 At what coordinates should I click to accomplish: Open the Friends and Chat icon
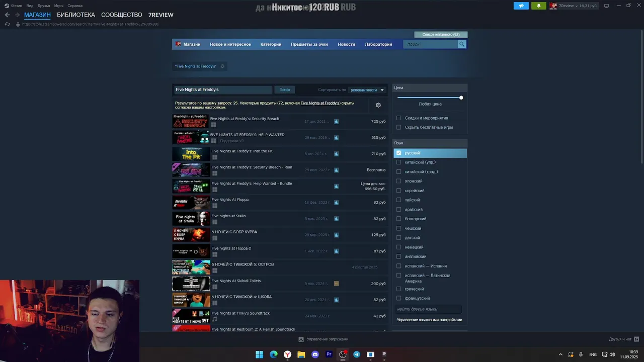pos(636,339)
